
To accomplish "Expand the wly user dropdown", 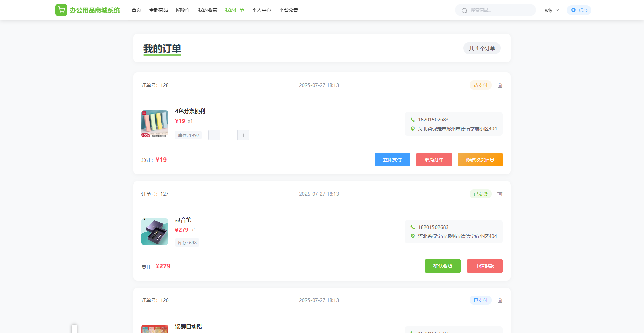I will click(x=552, y=10).
